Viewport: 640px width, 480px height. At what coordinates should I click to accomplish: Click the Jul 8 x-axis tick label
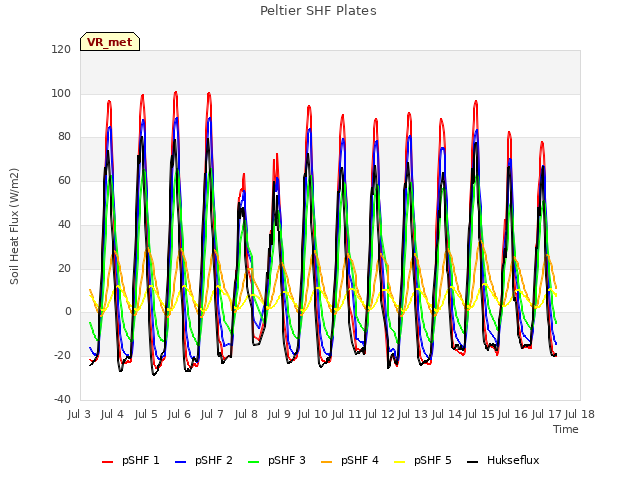pos(246,414)
